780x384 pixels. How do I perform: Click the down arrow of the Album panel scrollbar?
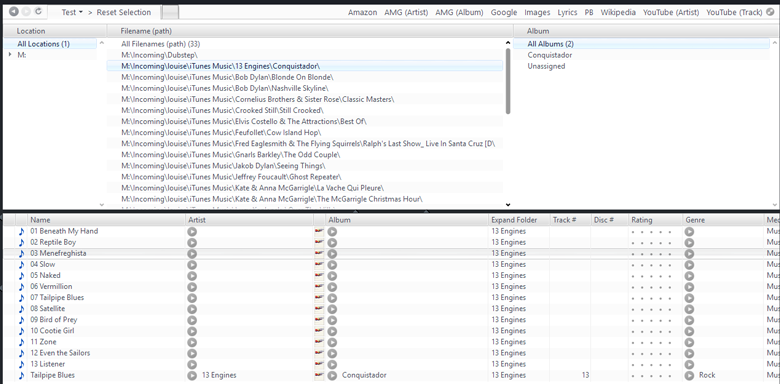(x=775, y=204)
